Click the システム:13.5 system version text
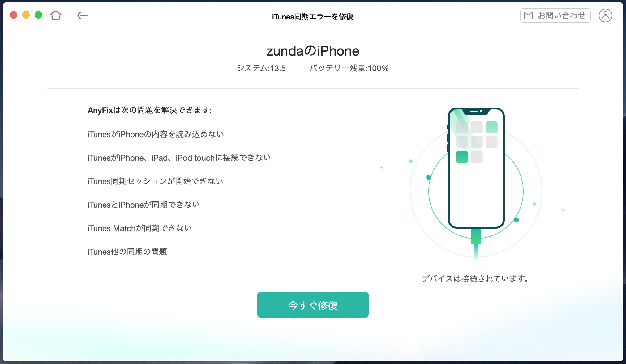Image resolution: width=626 pixels, height=364 pixels. (261, 68)
